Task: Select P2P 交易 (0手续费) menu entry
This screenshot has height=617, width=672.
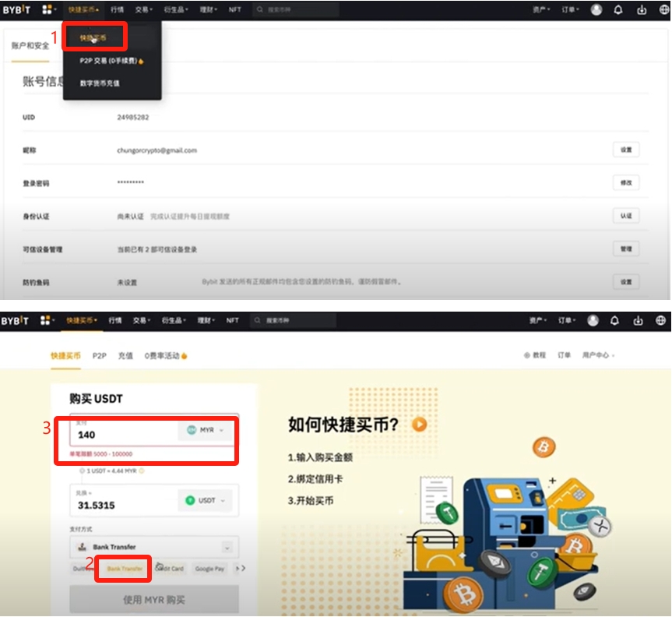Action: [111, 61]
